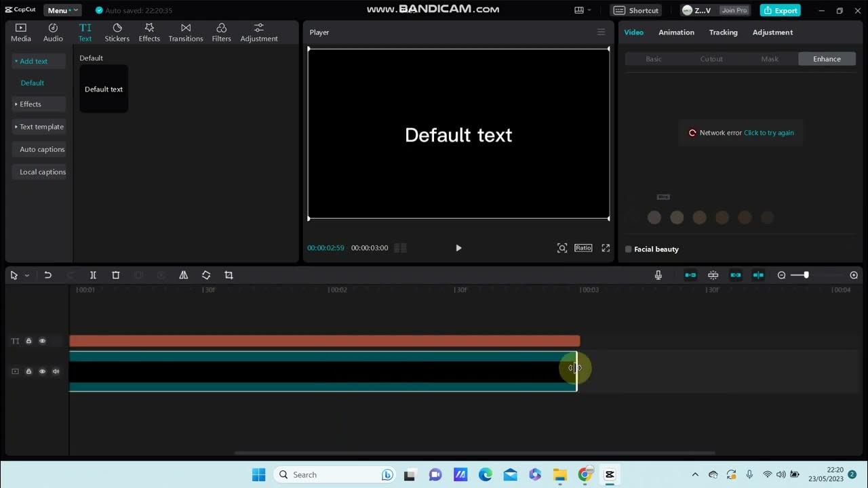
Task: Open Windows Start menu
Action: (259, 474)
